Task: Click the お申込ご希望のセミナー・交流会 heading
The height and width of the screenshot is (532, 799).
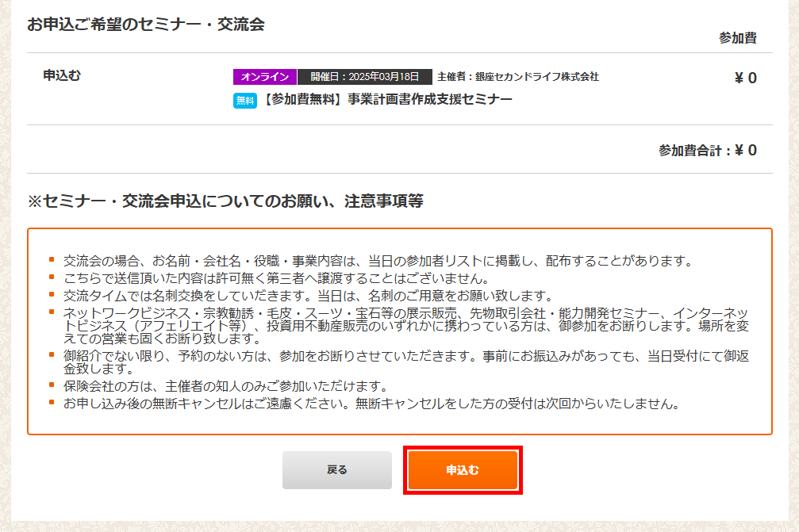Action: point(145,25)
